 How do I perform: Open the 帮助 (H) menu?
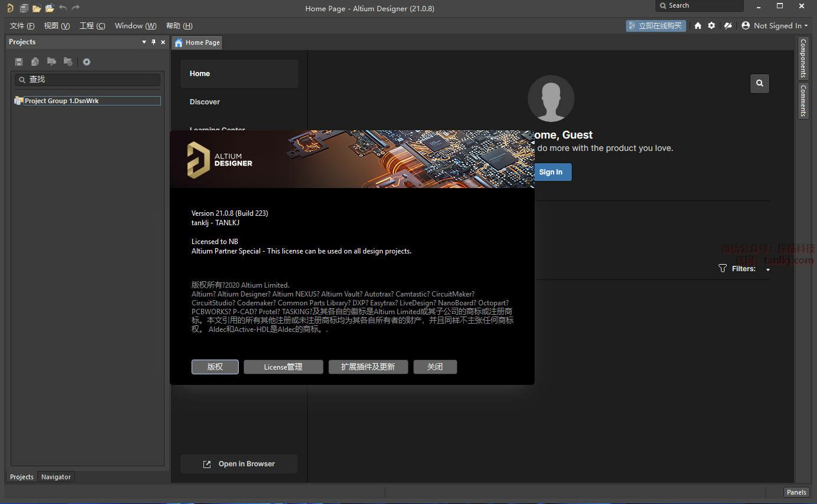click(x=179, y=26)
